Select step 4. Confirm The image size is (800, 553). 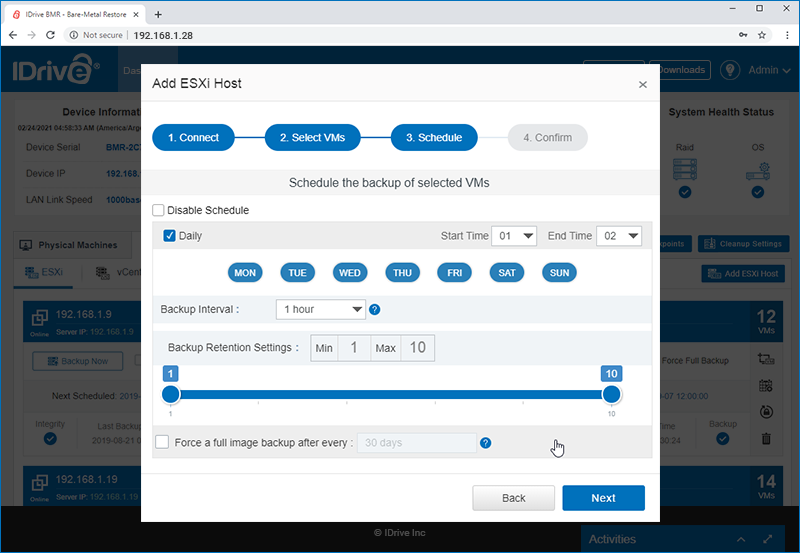[x=547, y=138]
